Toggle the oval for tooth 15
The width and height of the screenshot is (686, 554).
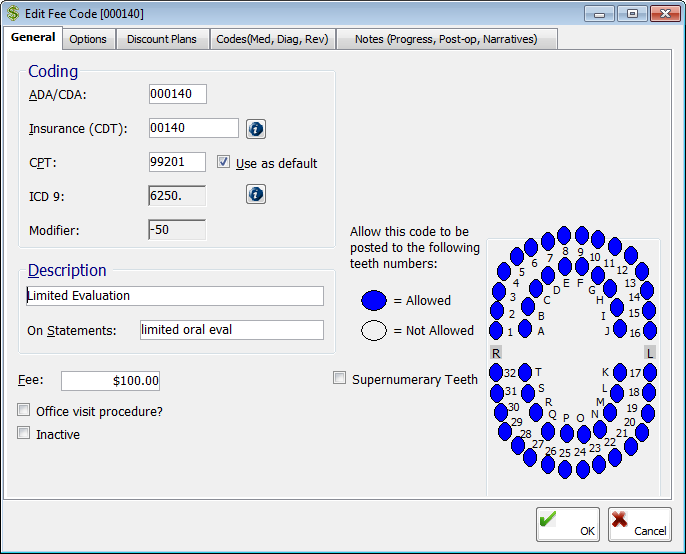click(x=649, y=311)
